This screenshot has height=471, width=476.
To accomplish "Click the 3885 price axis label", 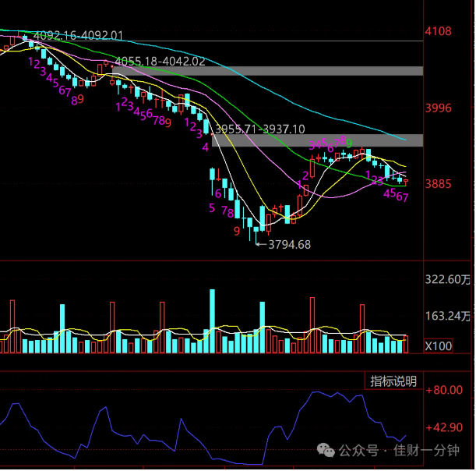I will [438, 184].
